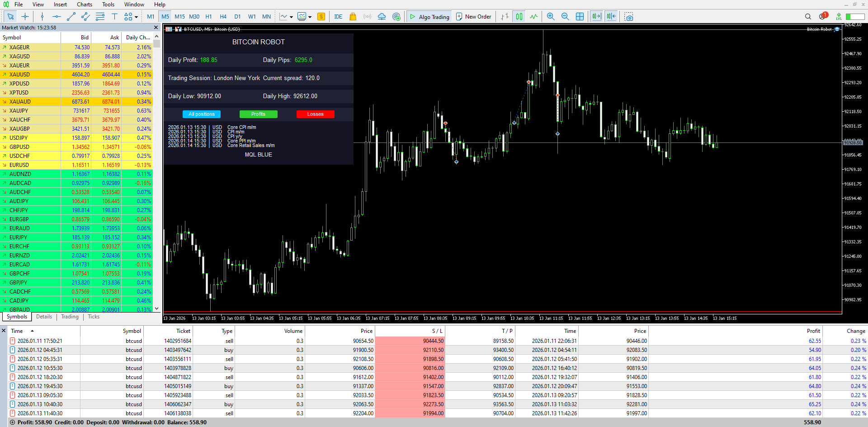The width and height of the screenshot is (868, 427).
Task: Select the cursor arrow tool
Action: point(10,17)
